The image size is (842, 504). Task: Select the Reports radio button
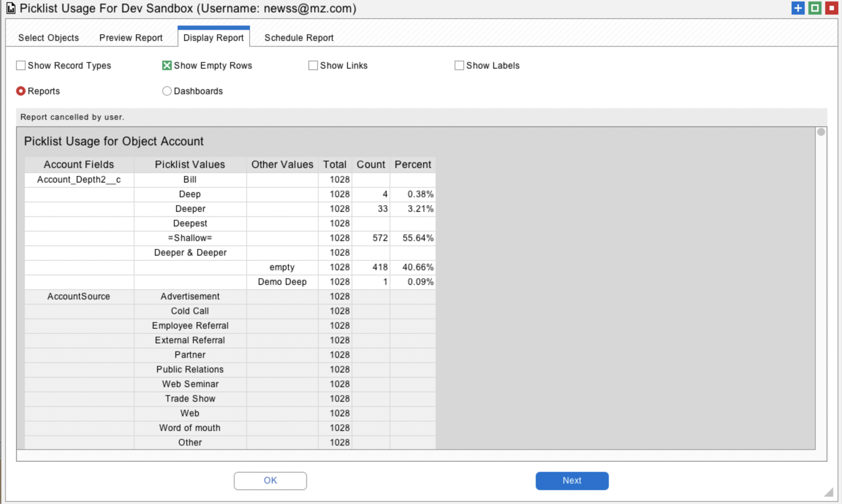[x=21, y=91]
